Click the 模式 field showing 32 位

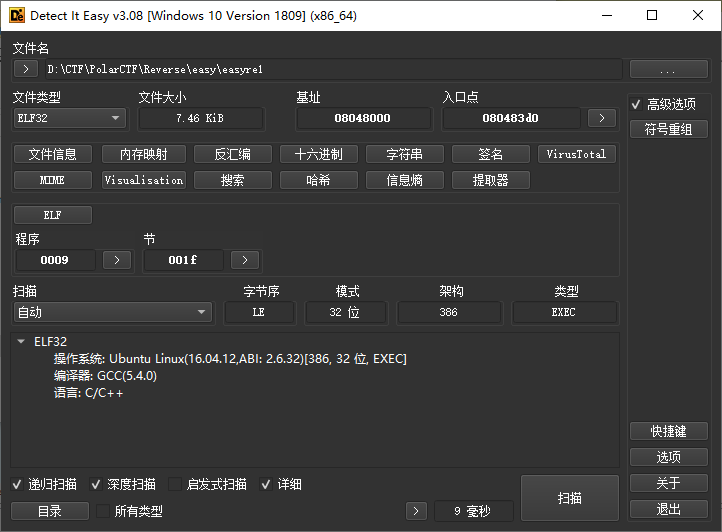pyautogui.click(x=345, y=312)
